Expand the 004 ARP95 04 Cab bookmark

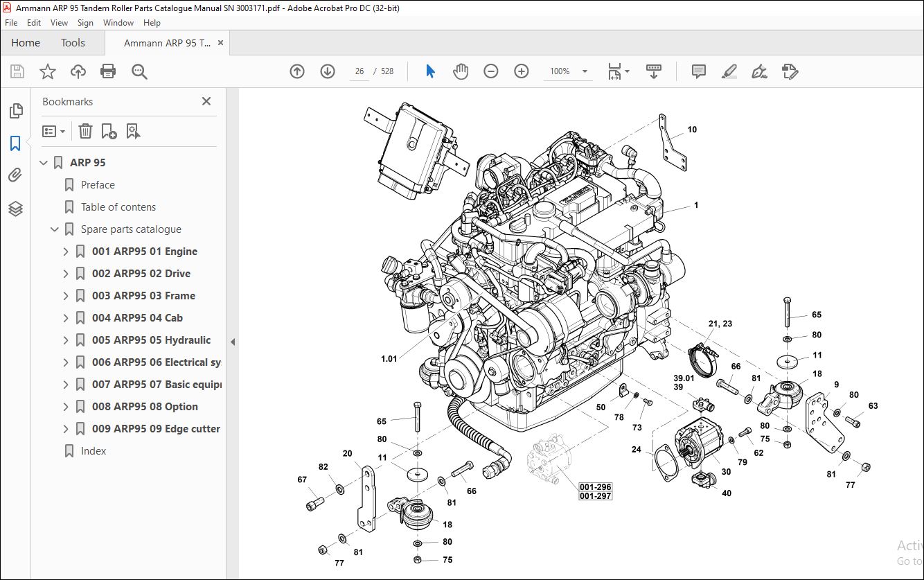(x=66, y=318)
